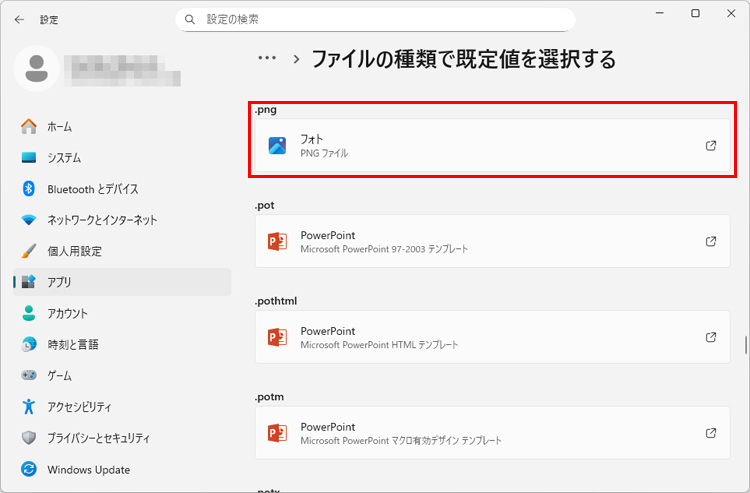Expand the breadcrumb ellipsis menu

[x=267, y=58]
